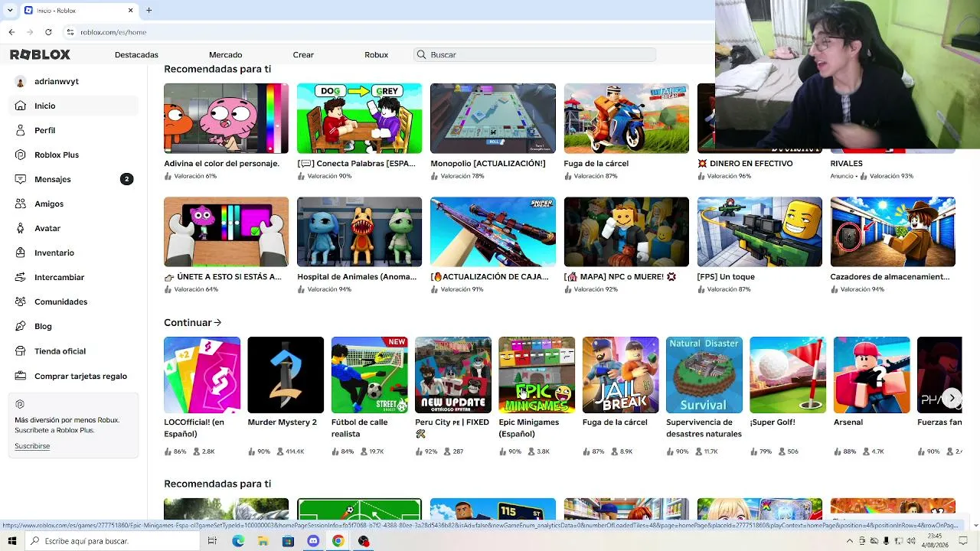Open Discord from the taskbar
The width and height of the screenshot is (980, 551).
pyautogui.click(x=313, y=541)
